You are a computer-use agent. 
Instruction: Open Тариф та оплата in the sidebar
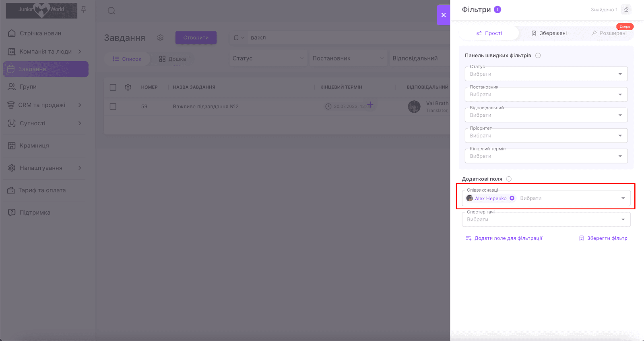(42, 190)
